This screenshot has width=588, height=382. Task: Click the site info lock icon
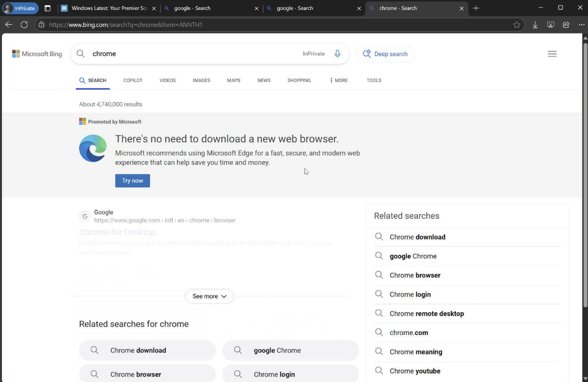point(42,24)
